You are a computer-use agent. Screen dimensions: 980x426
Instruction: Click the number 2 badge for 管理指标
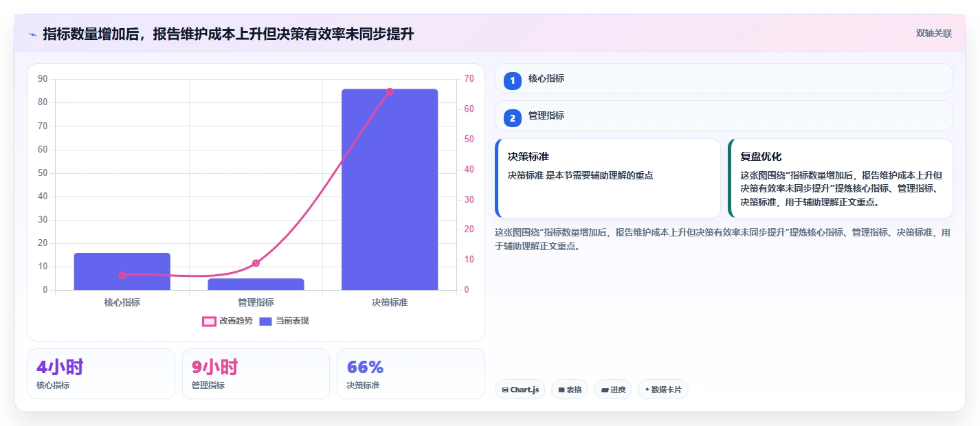pos(513,117)
